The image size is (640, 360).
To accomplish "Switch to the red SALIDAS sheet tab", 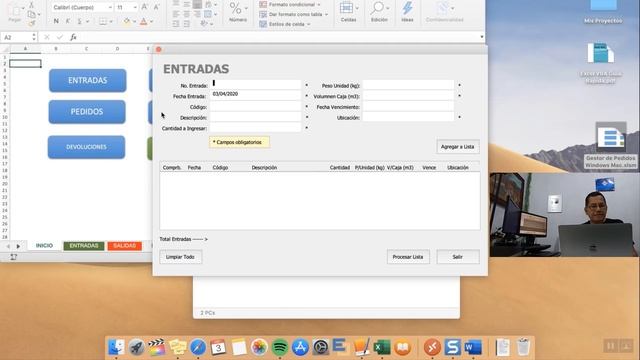I will click(x=124, y=246).
